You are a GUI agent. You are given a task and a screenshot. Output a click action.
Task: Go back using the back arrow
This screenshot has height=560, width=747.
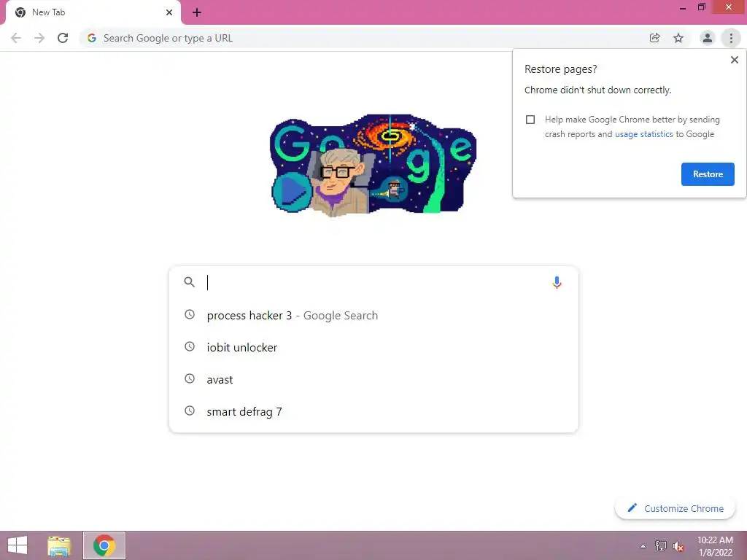tap(16, 38)
